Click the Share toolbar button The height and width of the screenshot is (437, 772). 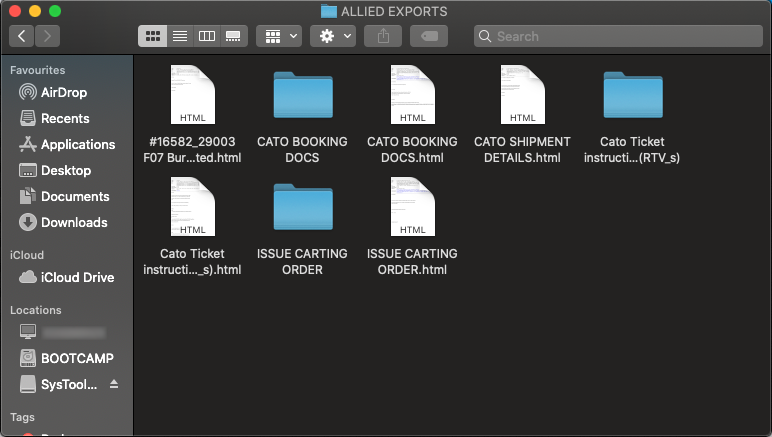coord(383,36)
